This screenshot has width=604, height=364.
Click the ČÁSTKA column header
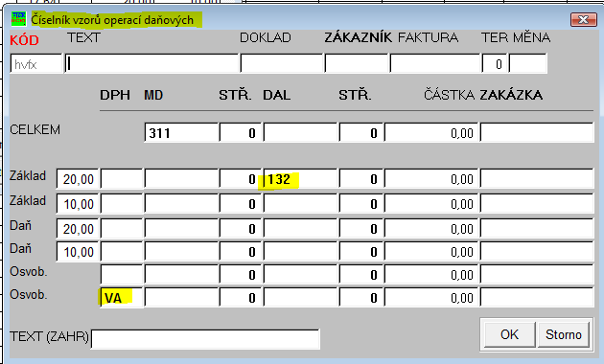pyautogui.click(x=449, y=95)
